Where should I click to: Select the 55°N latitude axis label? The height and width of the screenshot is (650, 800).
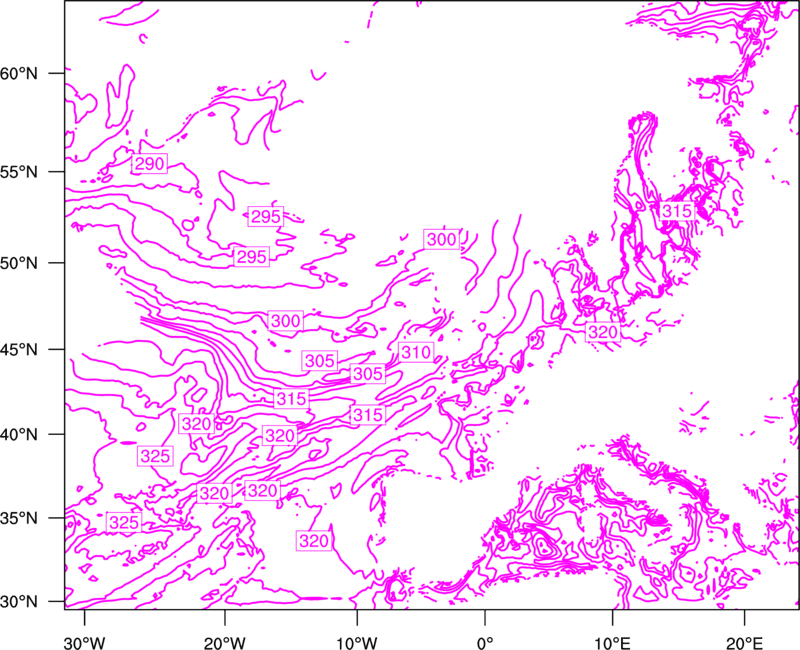(x=19, y=172)
